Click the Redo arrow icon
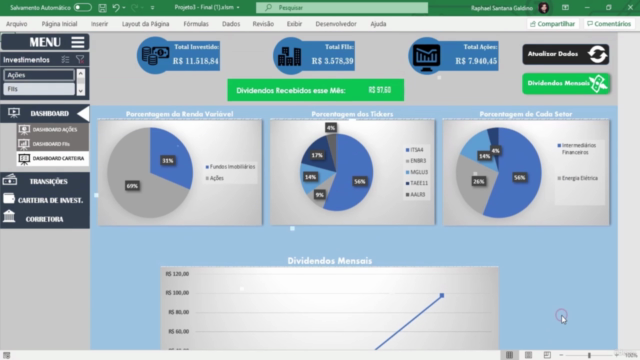The width and height of the screenshot is (640, 360). (x=135, y=7)
